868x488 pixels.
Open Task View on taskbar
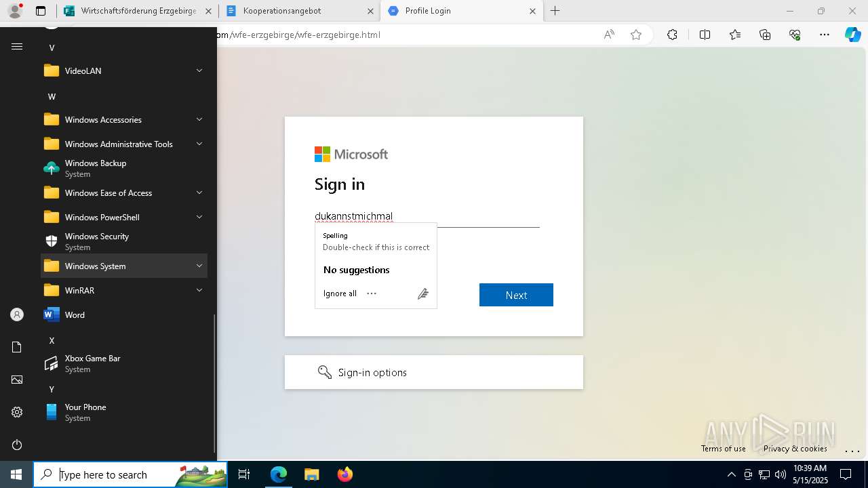[244, 474]
